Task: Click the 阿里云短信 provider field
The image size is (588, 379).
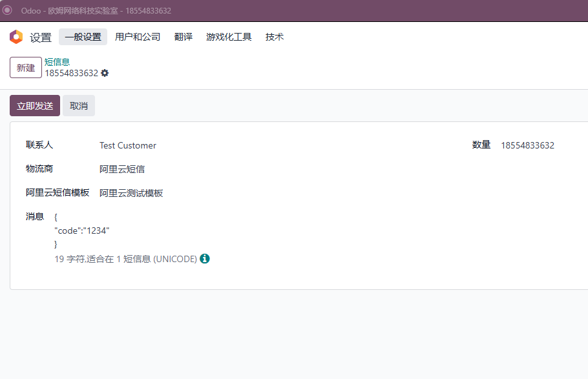Action: tap(122, 169)
